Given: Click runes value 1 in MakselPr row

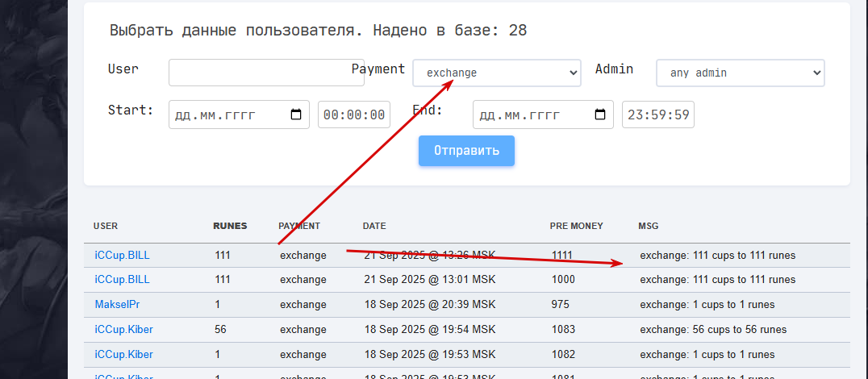Looking at the screenshot, I should [218, 304].
